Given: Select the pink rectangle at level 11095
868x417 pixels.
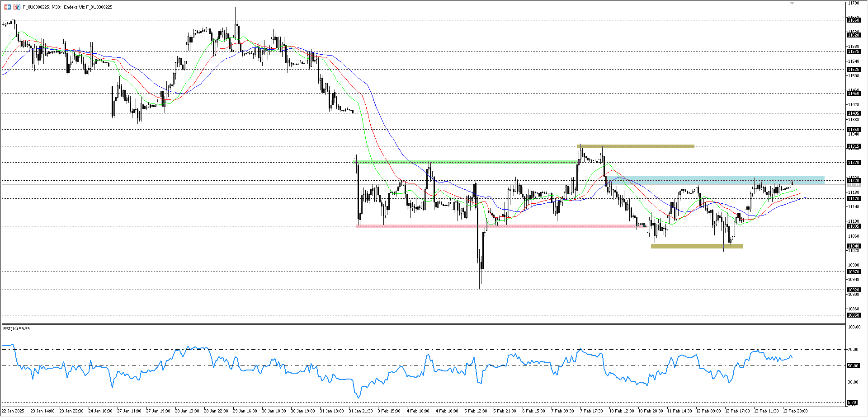Looking at the screenshot, I should point(502,226).
